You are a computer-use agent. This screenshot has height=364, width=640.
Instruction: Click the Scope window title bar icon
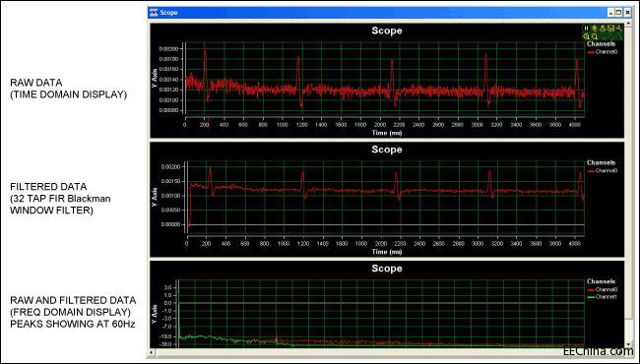click(154, 13)
